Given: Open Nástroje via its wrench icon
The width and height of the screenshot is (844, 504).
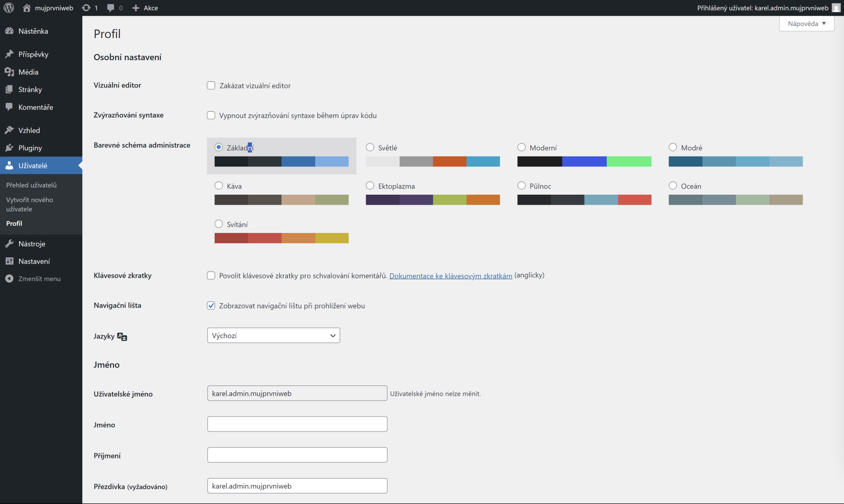Looking at the screenshot, I should click(9, 243).
